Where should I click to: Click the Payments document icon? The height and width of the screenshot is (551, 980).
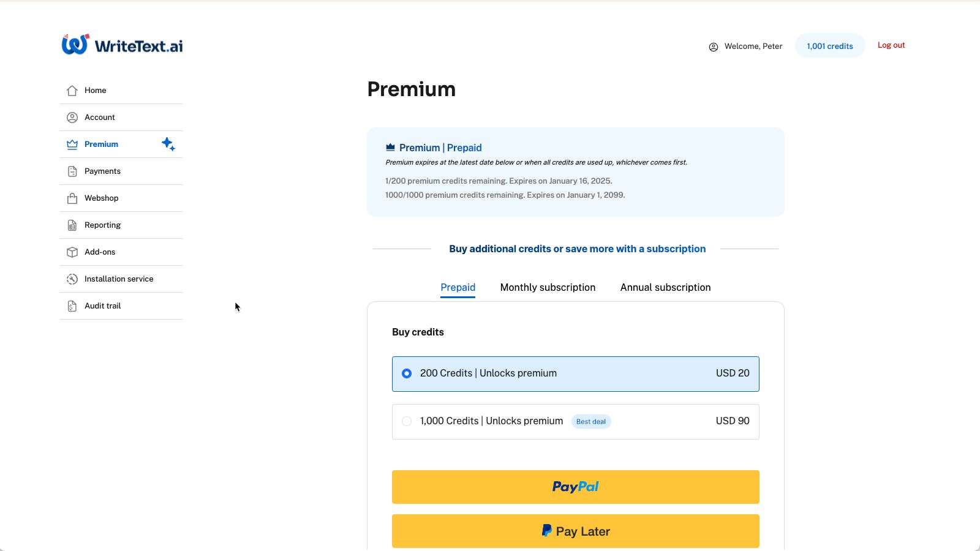[x=72, y=171]
